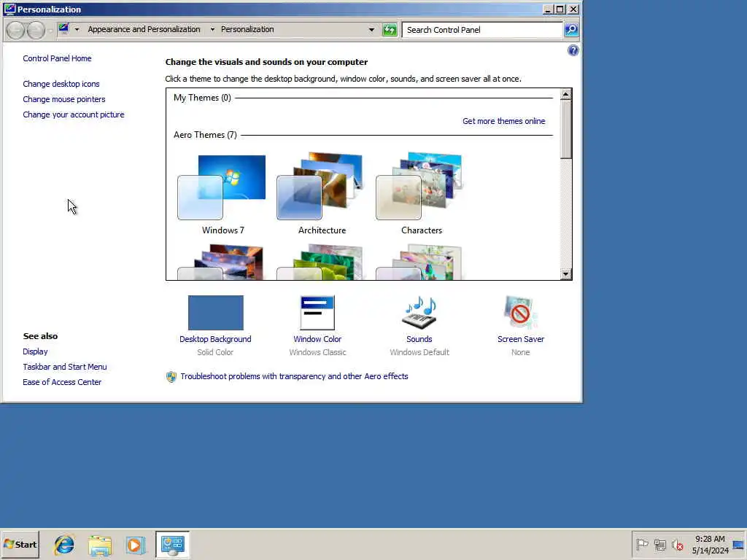Click the Personalization title bar icon
The height and width of the screenshot is (560, 747).
point(9,9)
